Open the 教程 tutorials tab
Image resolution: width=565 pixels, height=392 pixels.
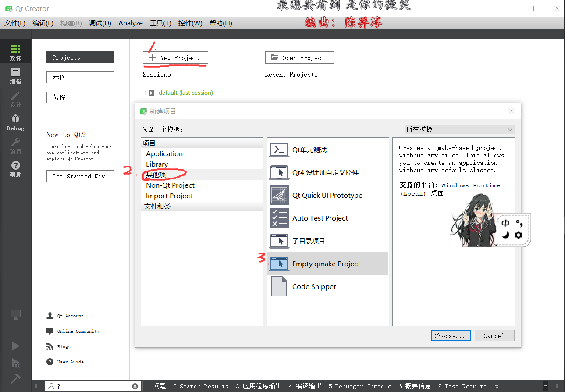80,97
